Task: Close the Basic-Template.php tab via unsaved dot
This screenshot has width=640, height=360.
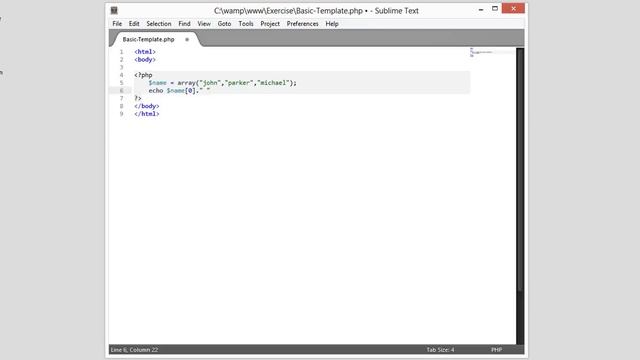Action: [x=187, y=40]
